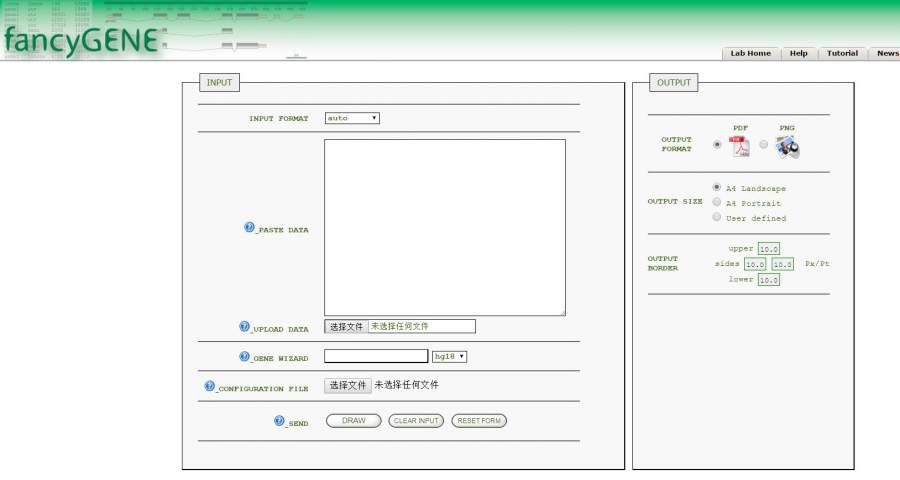
Task: Open the Input Format auto dropdown
Action: point(352,118)
